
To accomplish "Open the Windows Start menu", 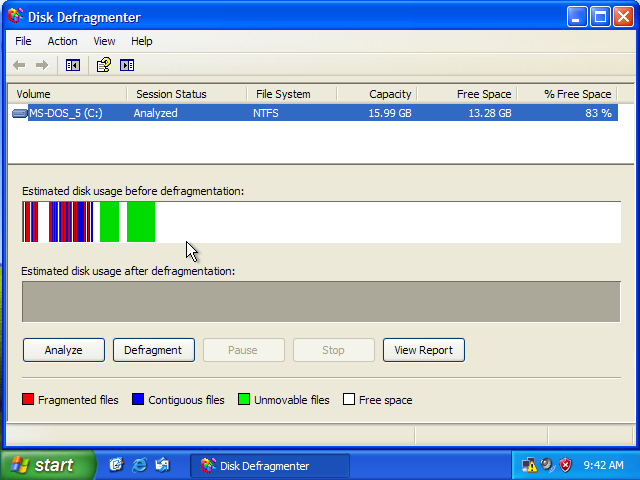I will (47, 465).
